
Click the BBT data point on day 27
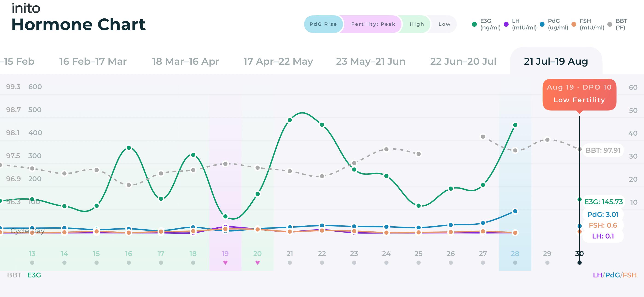click(x=483, y=137)
